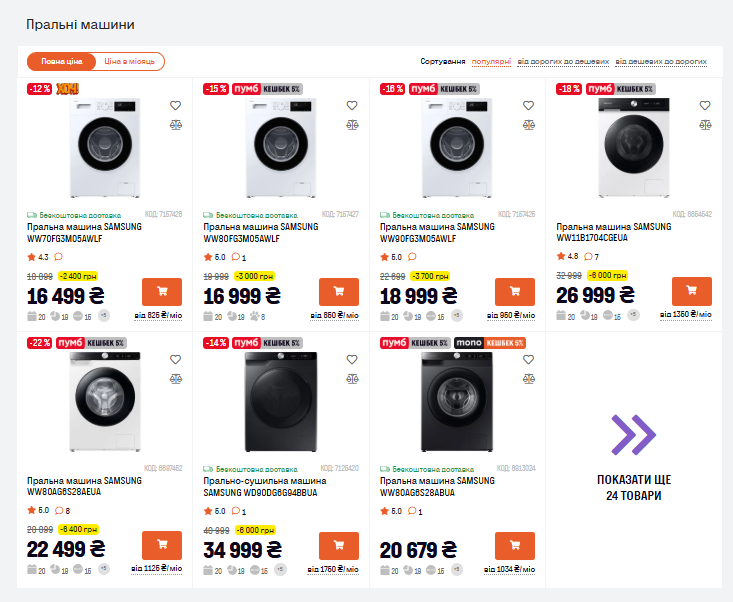Add WW80AG6S28ABUA black washer to cart
The width and height of the screenshot is (733, 602).
tap(514, 546)
